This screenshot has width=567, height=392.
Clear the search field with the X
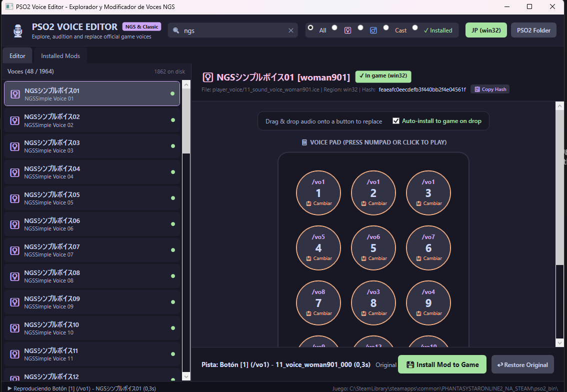point(290,30)
